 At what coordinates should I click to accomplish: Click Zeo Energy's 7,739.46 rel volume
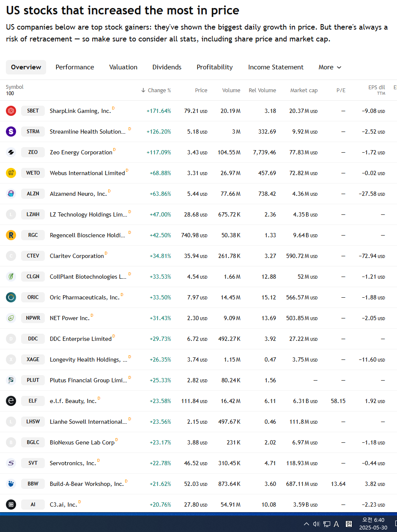264,152
